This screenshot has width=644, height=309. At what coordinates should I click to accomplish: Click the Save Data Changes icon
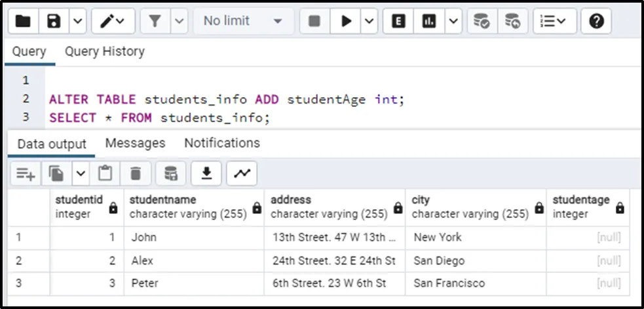click(170, 174)
